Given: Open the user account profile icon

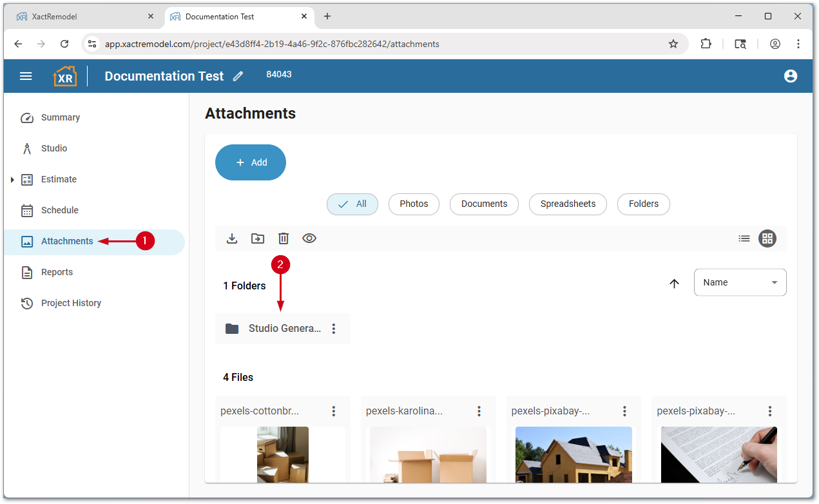Looking at the screenshot, I should (791, 76).
